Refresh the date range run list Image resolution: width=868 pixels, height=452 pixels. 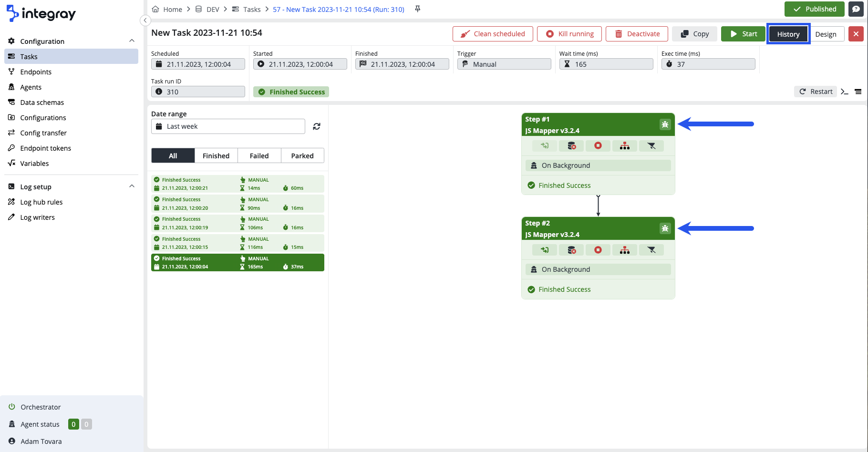pyautogui.click(x=317, y=126)
